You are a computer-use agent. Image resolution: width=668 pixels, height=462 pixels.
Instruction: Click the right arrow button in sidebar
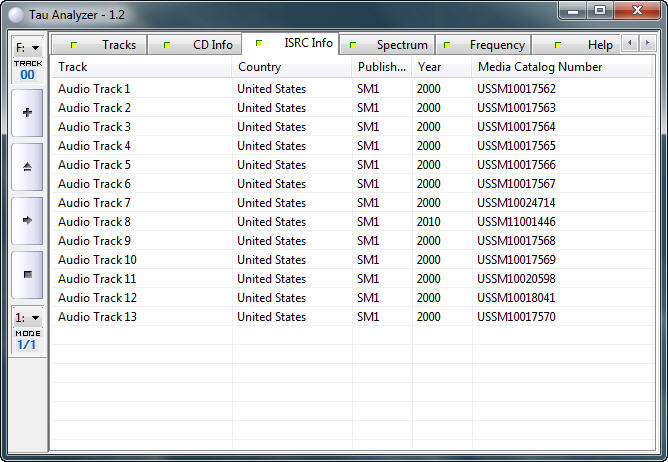pyautogui.click(x=27, y=220)
